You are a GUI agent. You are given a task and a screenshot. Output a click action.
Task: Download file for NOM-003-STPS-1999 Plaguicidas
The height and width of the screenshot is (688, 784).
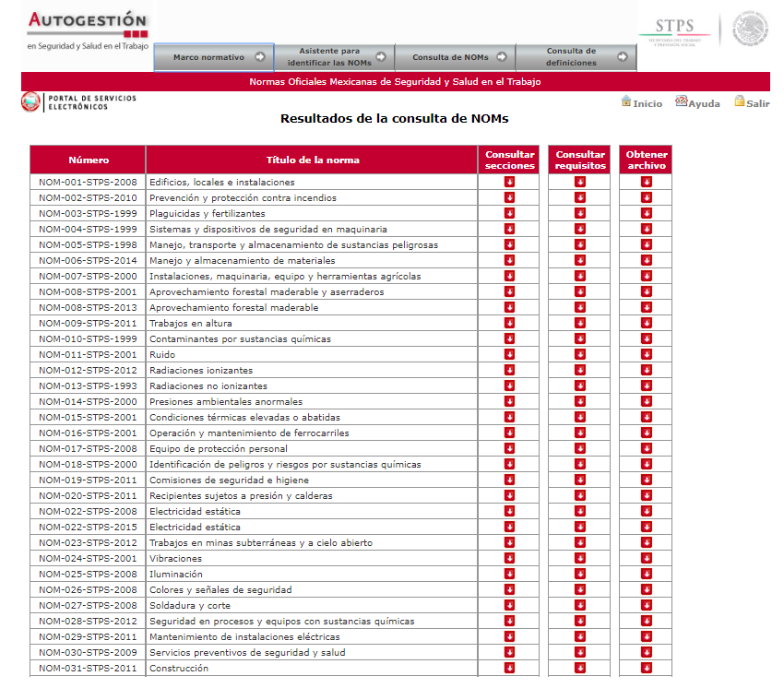coord(646,213)
